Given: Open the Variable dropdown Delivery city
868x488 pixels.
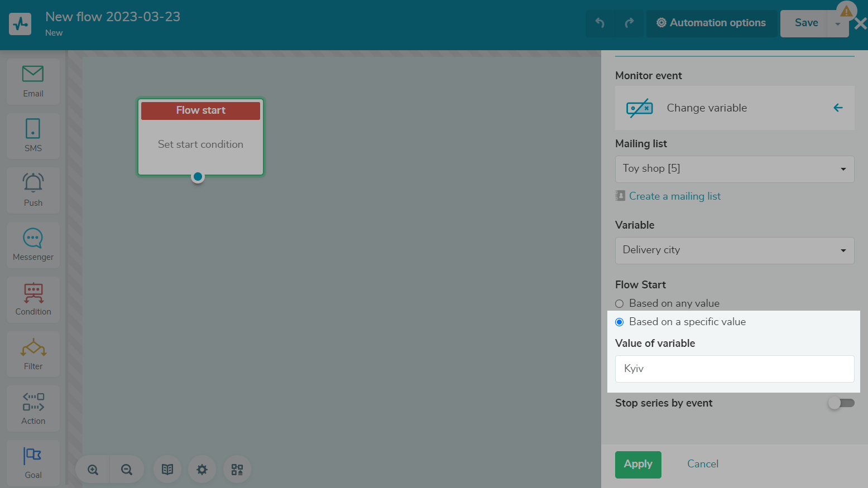Looking at the screenshot, I should tap(735, 250).
